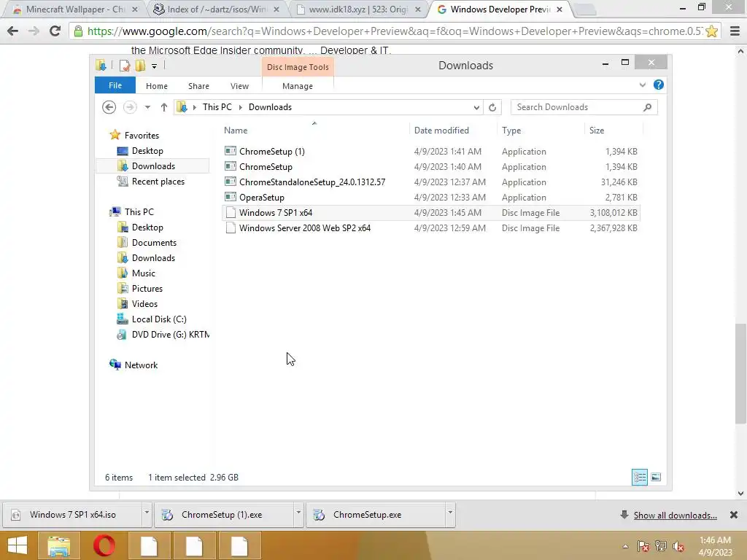The height and width of the screenshot is (560, 747).
Task: Open the ChromeSetup (1).exe downloaded item
Action: [224, 515]
